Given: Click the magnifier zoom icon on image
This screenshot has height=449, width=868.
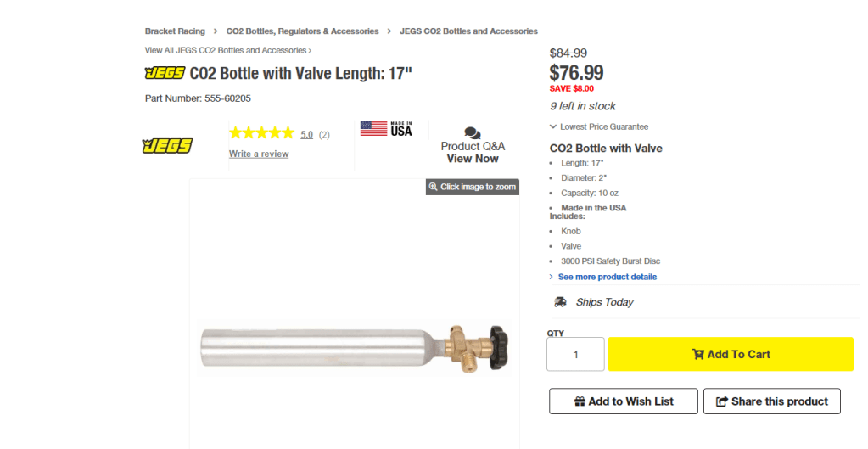Looking at the screenshot, I should (x=433, y=187).
